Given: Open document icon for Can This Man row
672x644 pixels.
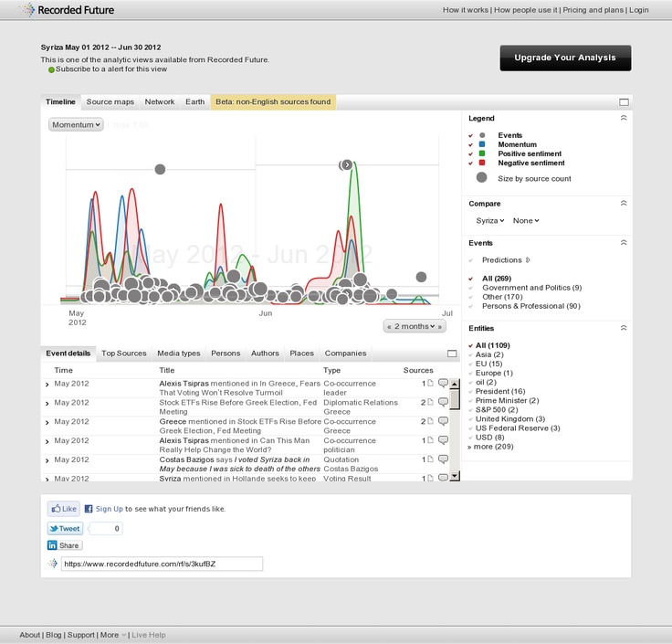Looking at the screenshot, I should pyautogui.click(x=430, y=440).
